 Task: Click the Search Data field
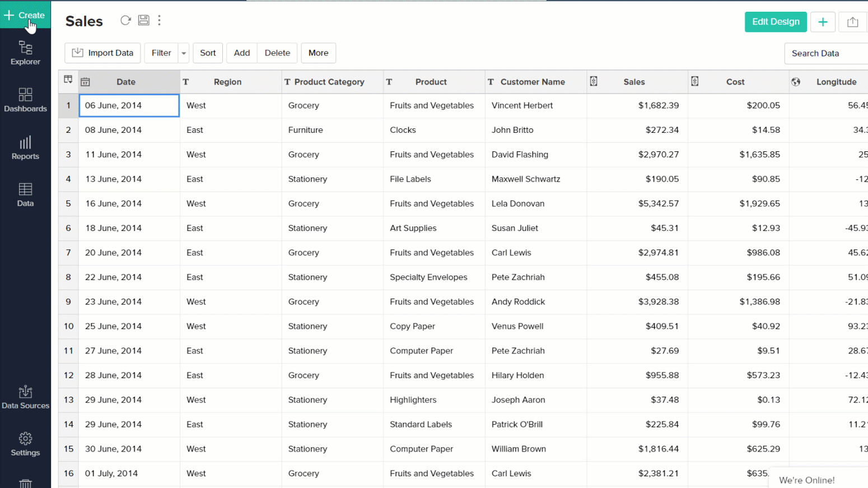[825, 53]
